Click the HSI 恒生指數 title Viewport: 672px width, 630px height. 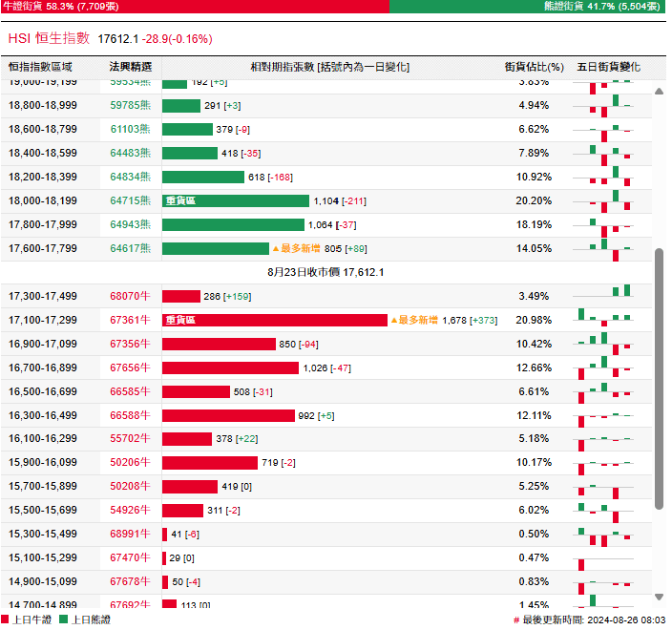[x=49, y=39]
